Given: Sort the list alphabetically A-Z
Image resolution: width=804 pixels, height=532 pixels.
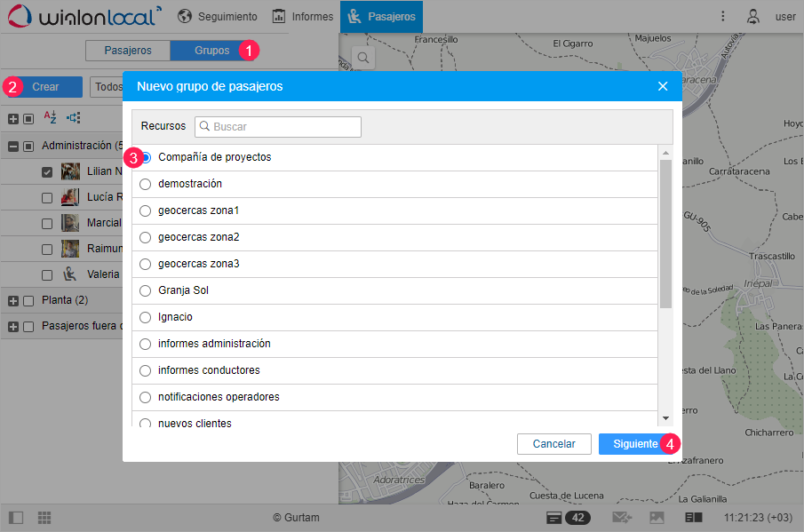Looking at the screenshot, I should tap(50, 117).
